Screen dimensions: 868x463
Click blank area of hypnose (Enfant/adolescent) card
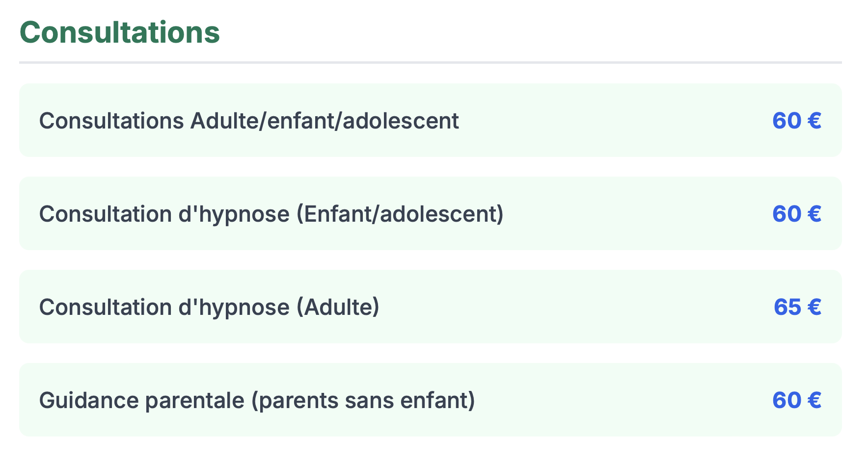pos(638,214)
